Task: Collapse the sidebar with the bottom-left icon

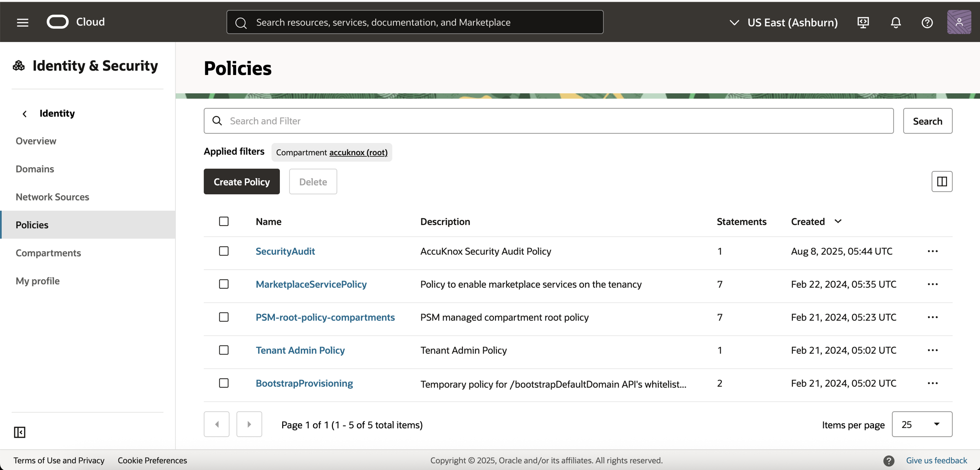Action: (20, 432)
